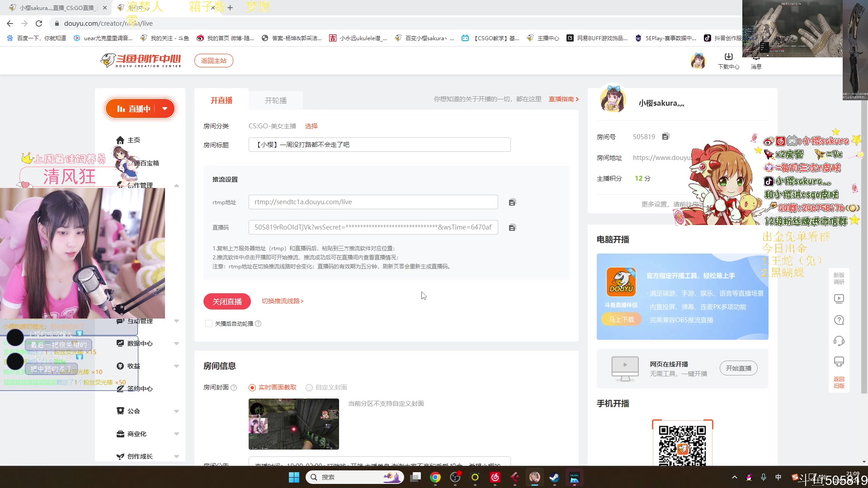Edit the 房间标题 input field
This screenshot has width=868, height=488.
(x=380, y=145)
